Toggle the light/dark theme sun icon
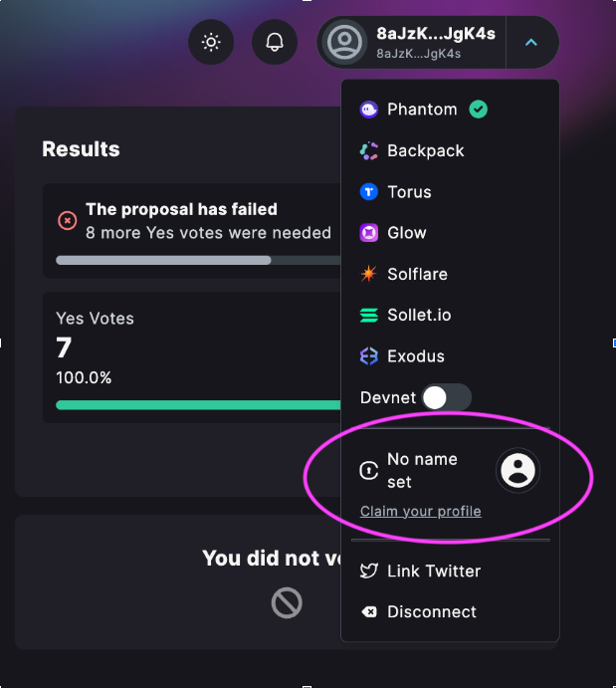The width and height of the screenshot is (616, 688). (211, 42)
